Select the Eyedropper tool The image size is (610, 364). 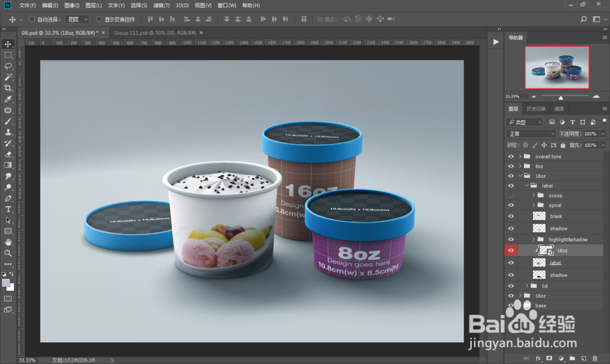8,99
